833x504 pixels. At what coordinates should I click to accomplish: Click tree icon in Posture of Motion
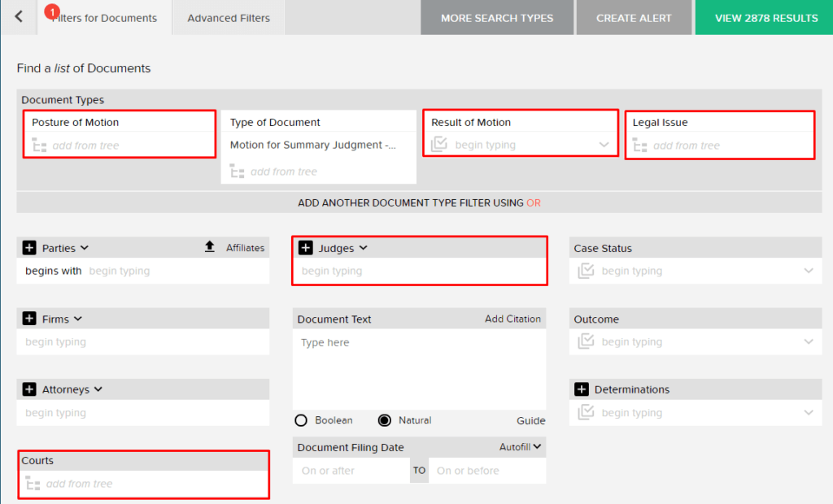(x=39, y=145)
